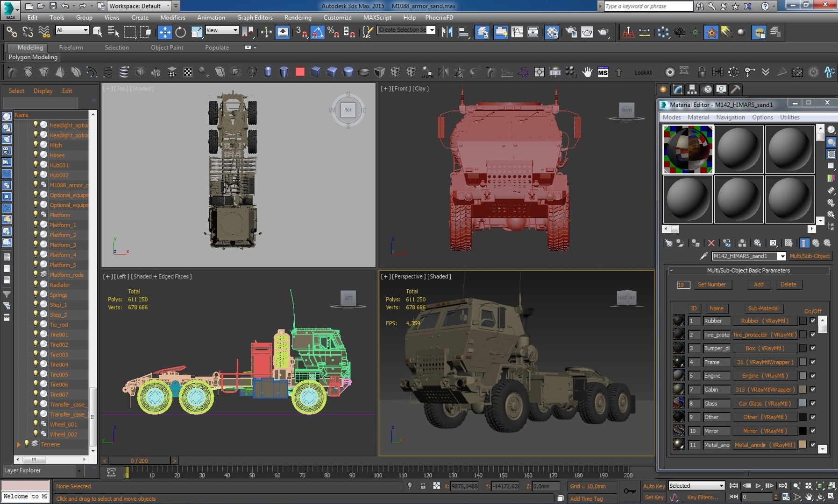Open the Modify command panel tab
The height and width of the screenshot is (504, 838).
click(677, 89)
